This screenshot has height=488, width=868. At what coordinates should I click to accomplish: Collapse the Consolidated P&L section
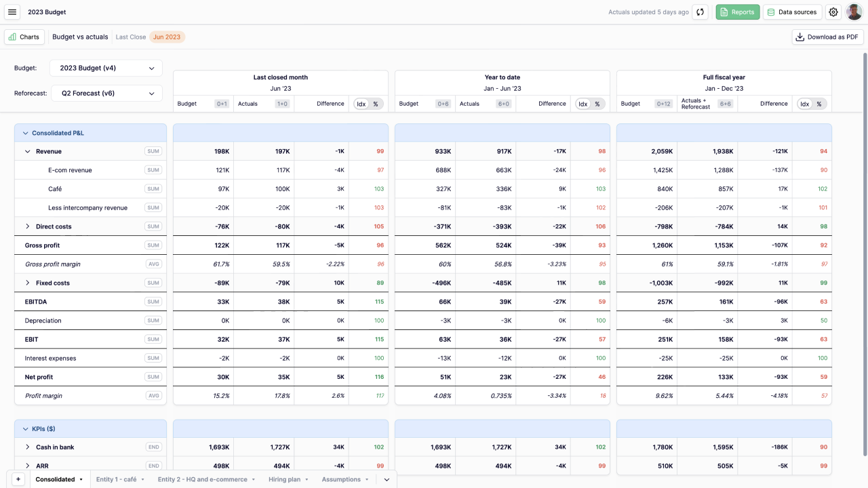coord(26,134)
